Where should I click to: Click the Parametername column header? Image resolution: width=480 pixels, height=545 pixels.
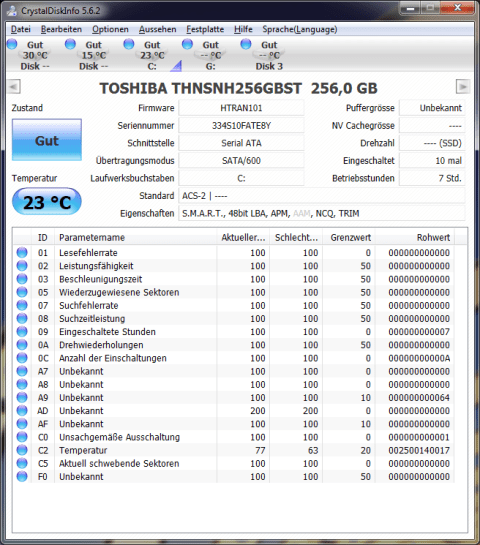point(136,237)
